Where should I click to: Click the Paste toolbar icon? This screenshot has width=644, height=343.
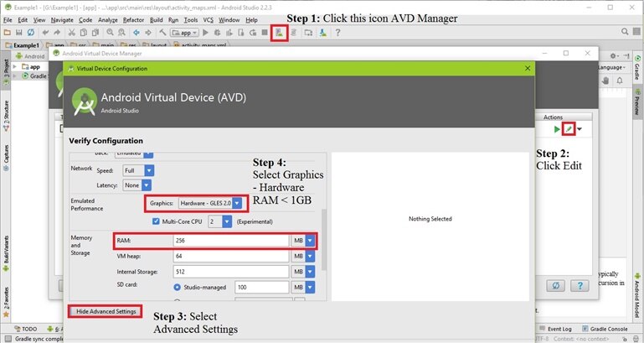pos(95,33)
